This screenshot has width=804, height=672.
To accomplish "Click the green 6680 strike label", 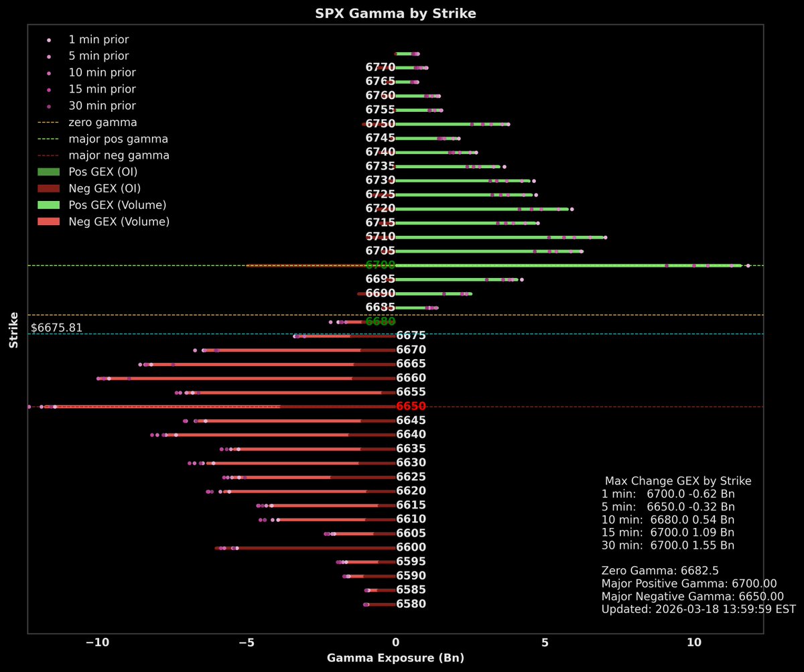I will click(x=381, y=322).
